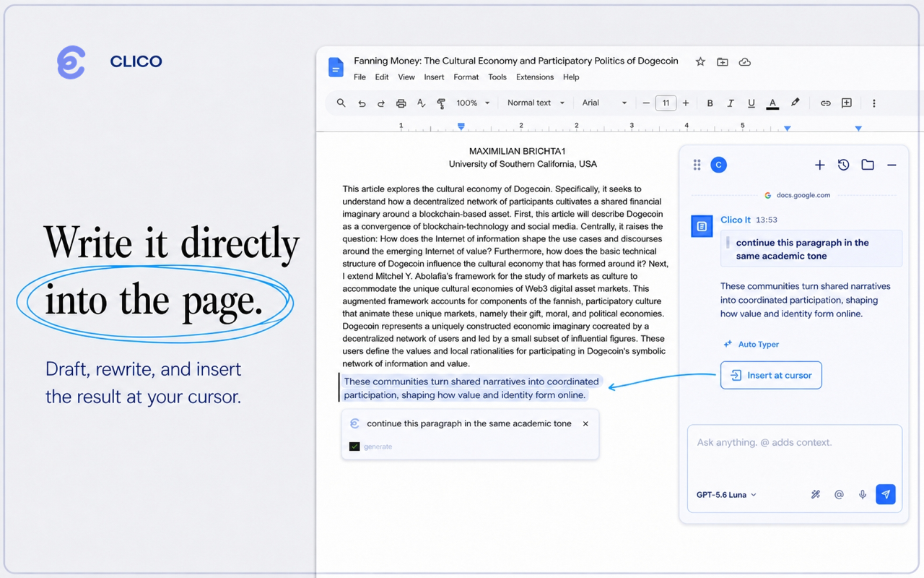Add context with the @ icon
This screenshot has width=924, height=578.
point(839,495)
